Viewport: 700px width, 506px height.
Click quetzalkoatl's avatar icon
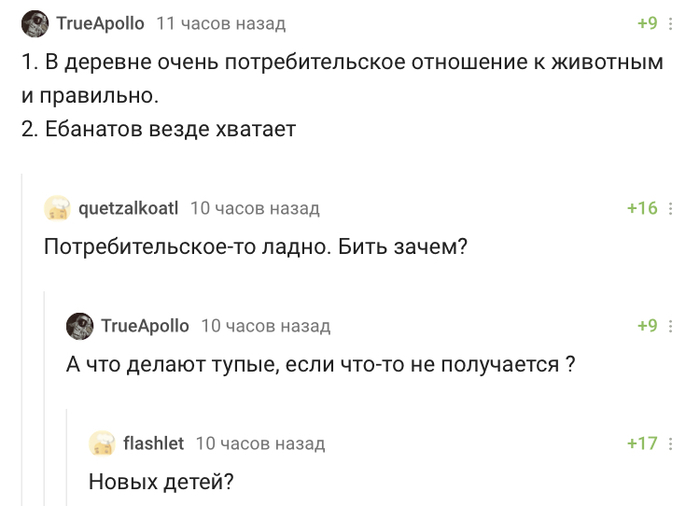point(57,208)
